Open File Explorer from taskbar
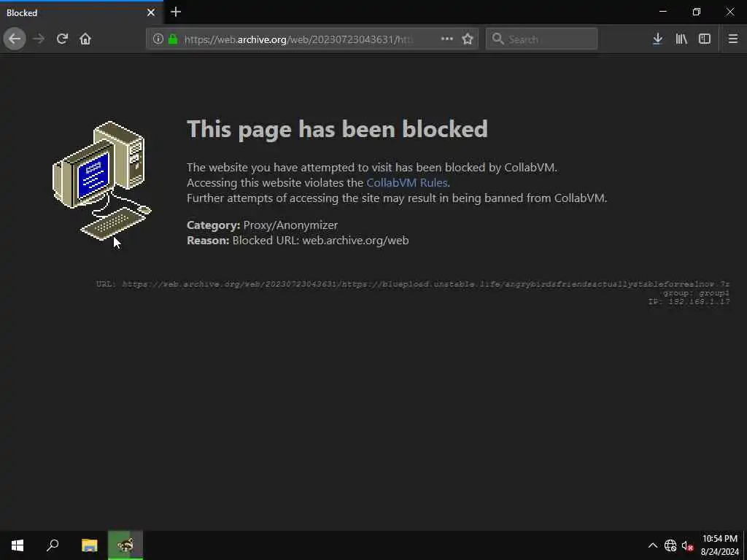 click(x=89, y=545)
